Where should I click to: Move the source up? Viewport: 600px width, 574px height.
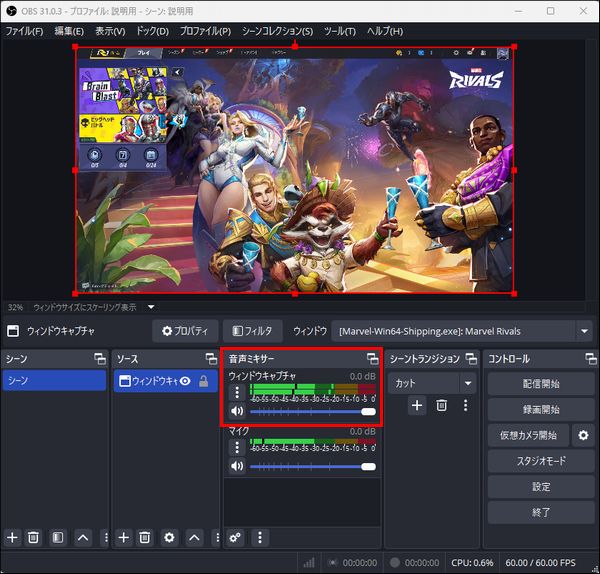coord(194,538)
